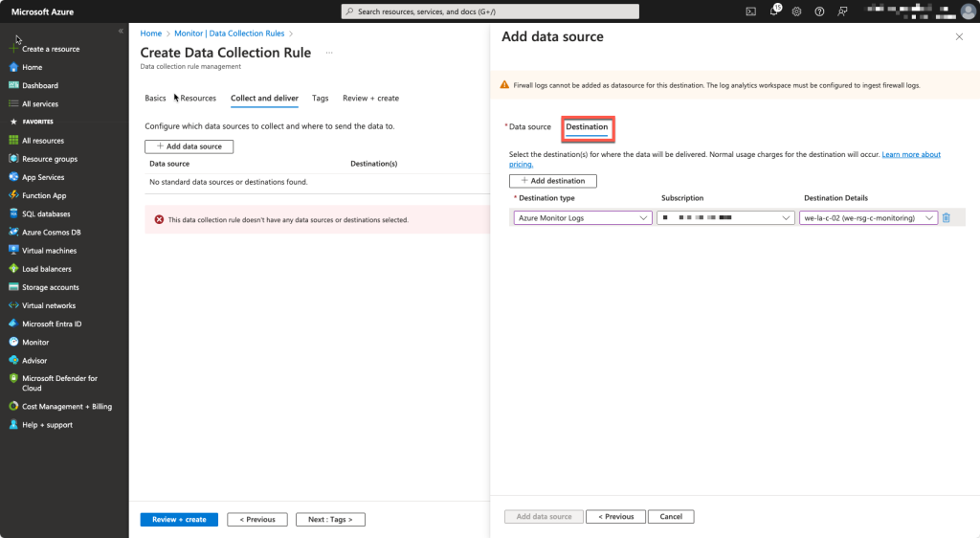Expand the Destination type dropdown
Screen dimensions: 980x538
583,218
